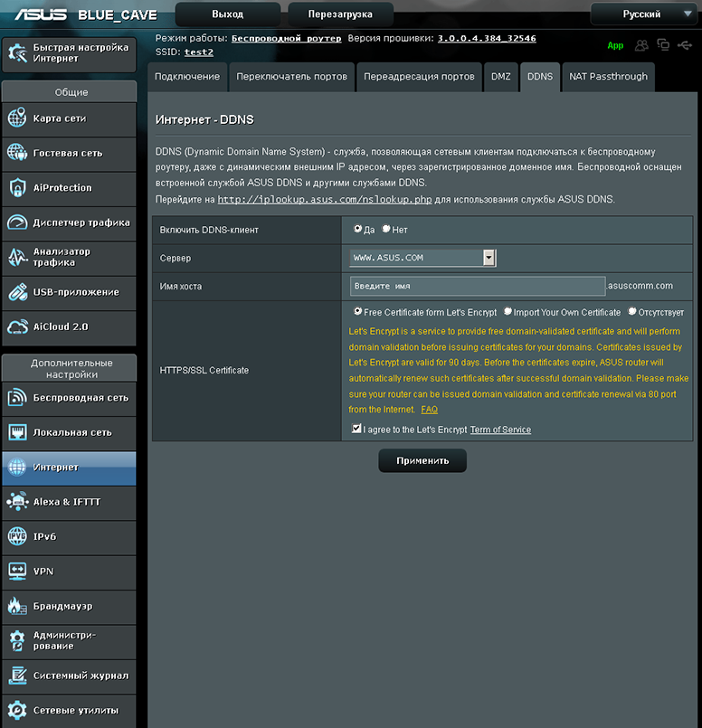Open the Русский language dropdown
This screenshot has width=702, height=728.
[x=645, y=14]
